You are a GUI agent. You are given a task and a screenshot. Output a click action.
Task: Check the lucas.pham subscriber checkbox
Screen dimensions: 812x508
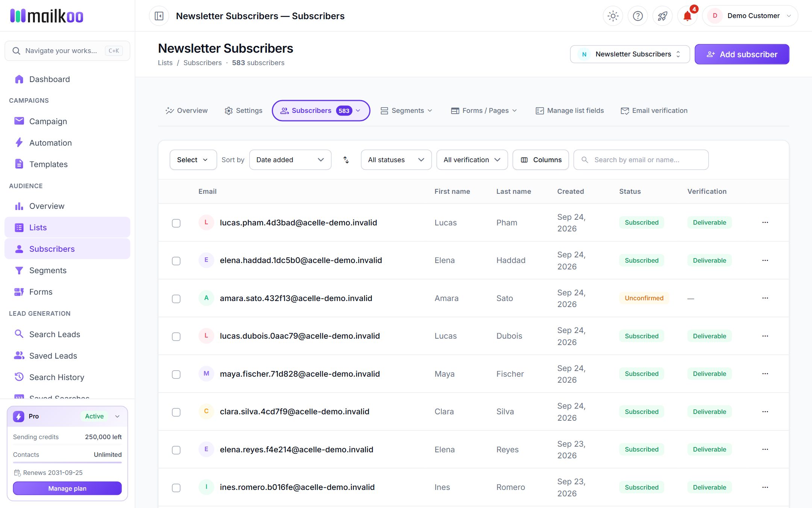point(176,223)
